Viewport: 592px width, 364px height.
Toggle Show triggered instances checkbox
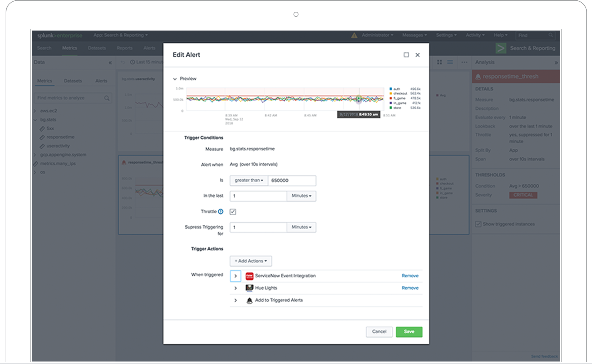point(478,224)
